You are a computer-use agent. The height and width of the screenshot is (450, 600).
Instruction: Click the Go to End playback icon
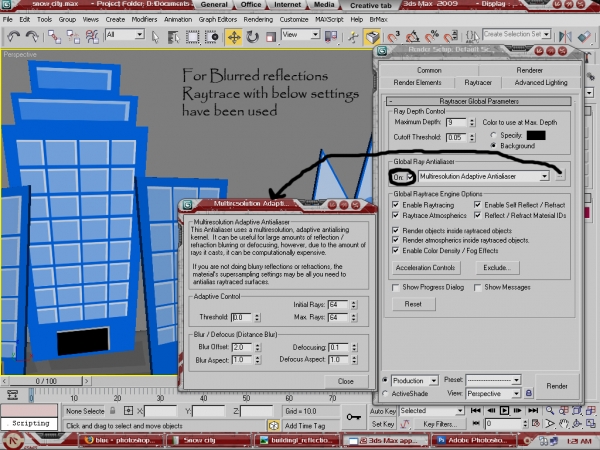tap(533, 411)
